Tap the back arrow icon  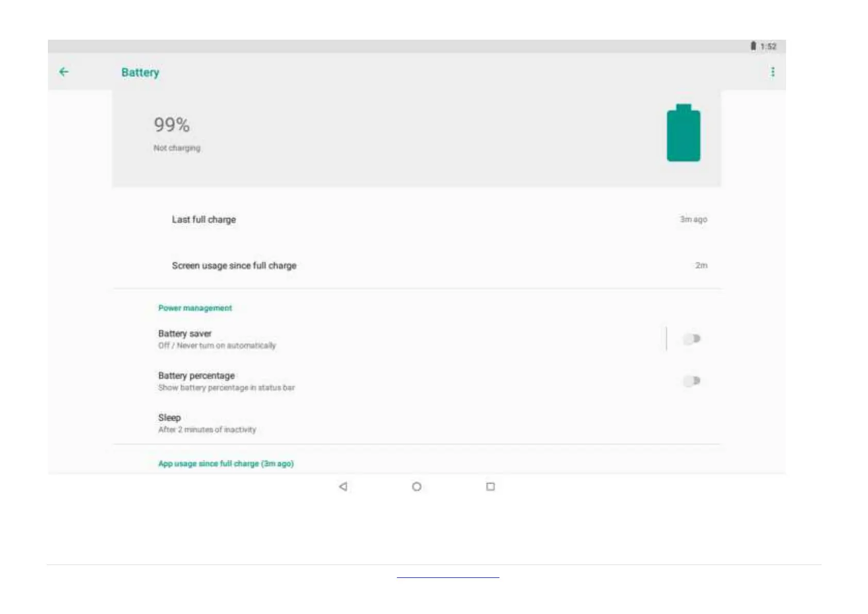(64, 72)
